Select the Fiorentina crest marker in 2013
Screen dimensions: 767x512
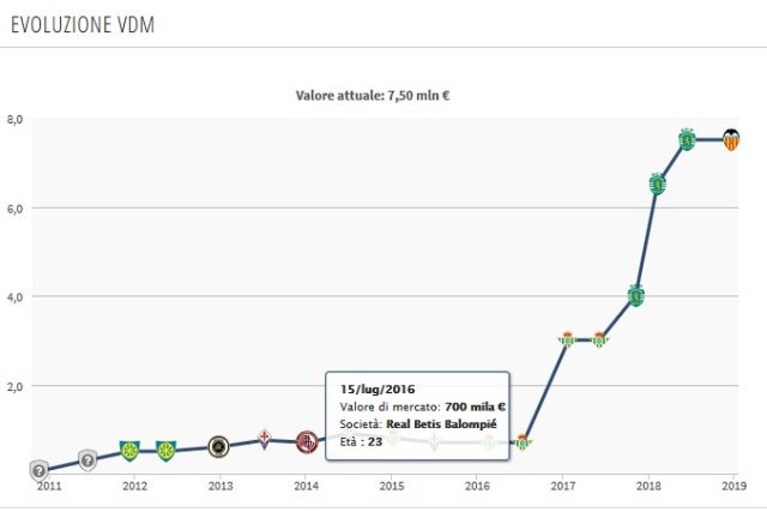click(265, 439)
